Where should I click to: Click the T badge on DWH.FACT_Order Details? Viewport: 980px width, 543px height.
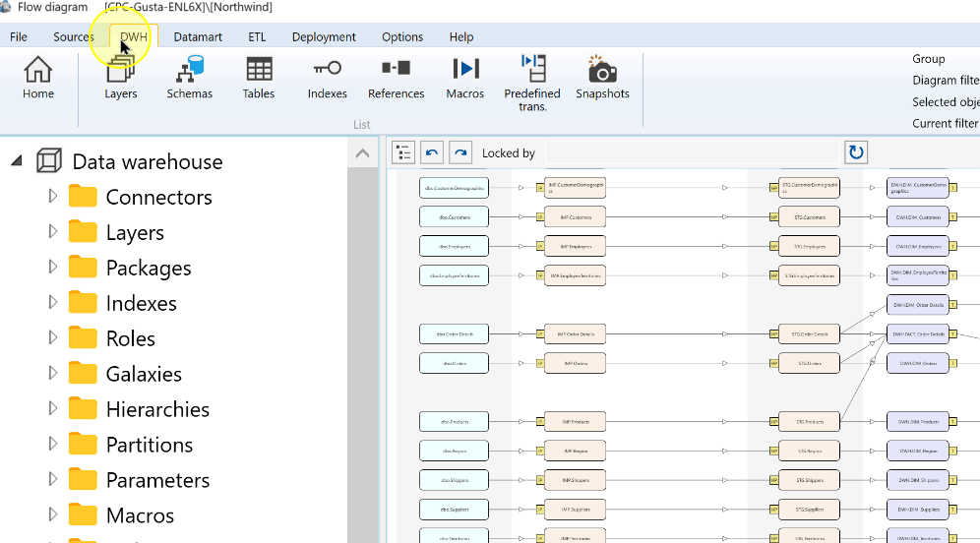[x=953, y=334]
